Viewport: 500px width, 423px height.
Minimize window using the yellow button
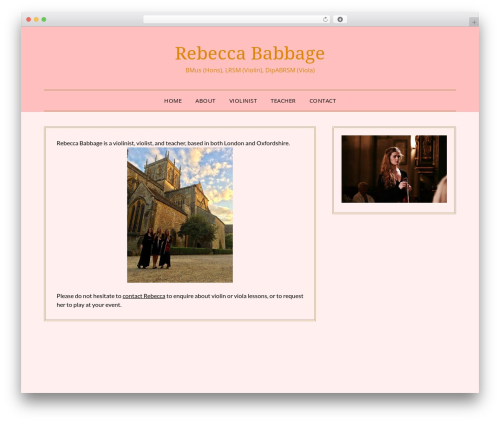point(36,19)
